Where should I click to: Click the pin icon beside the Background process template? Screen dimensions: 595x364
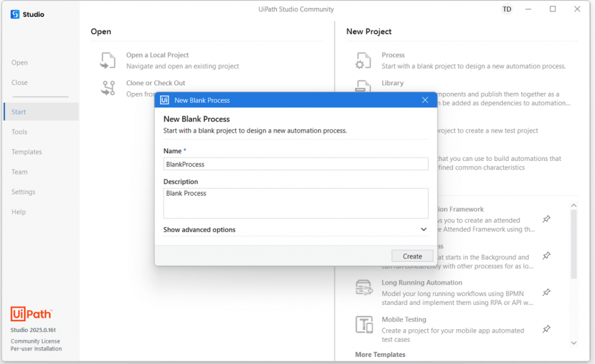546,256
